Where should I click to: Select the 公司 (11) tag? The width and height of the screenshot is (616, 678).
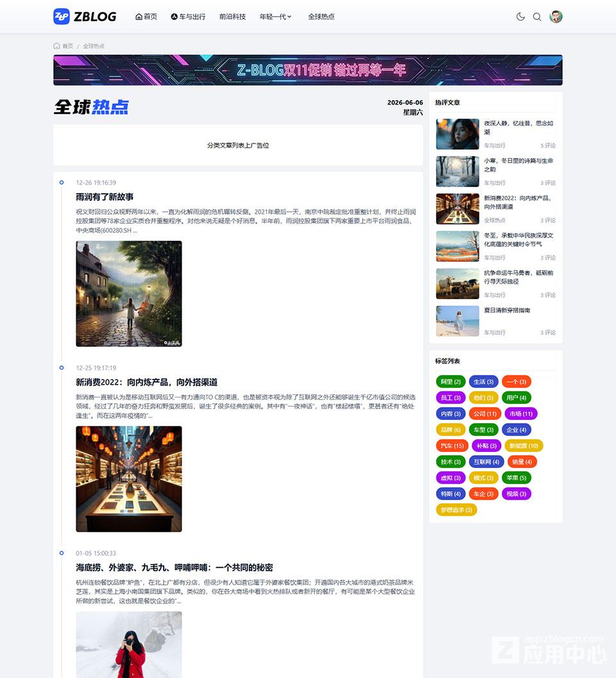(x=485, y=414)
